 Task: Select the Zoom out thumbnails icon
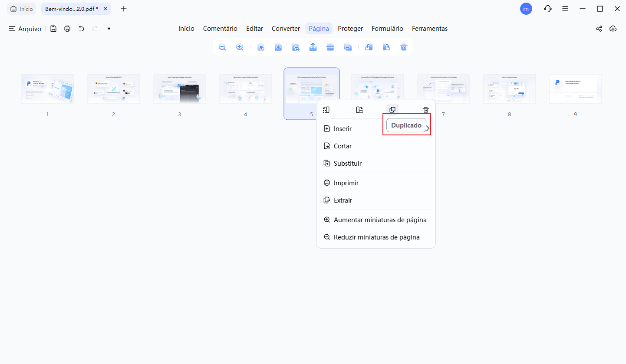222,47
